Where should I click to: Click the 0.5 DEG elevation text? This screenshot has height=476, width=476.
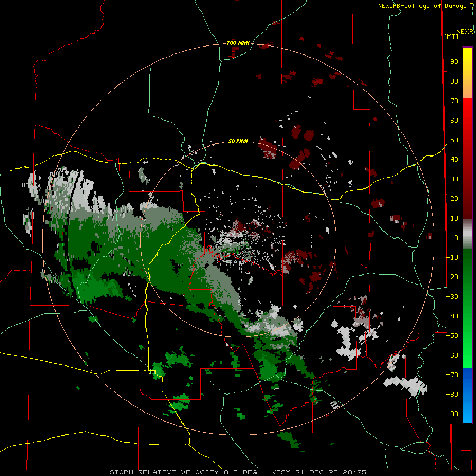coord(240,472)
